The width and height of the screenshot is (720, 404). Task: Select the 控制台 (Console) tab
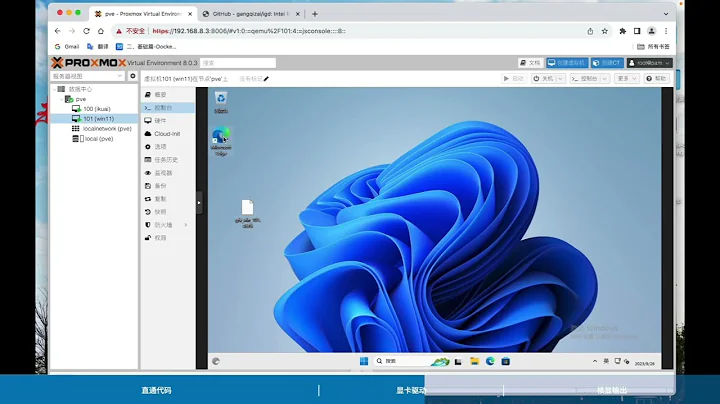(168, 108)
